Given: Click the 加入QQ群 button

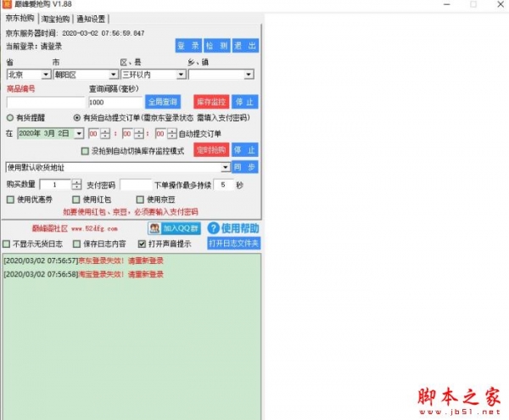Looking at the screenshot, I should (174, 228).
